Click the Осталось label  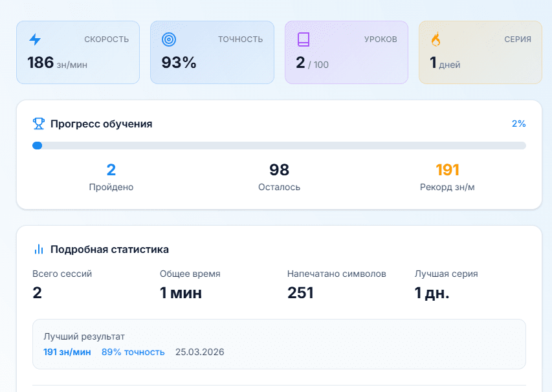(279, 187)
